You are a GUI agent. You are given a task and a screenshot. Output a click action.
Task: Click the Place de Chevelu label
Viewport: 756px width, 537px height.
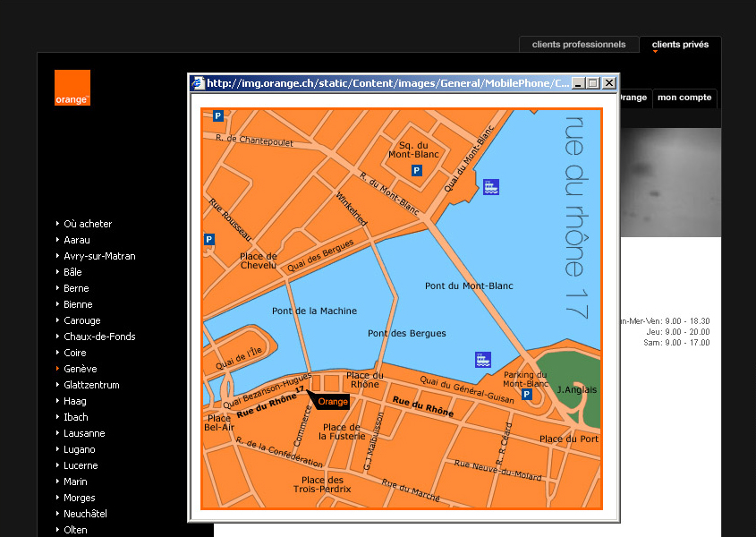pyautogui.click(x=259, y=260)
